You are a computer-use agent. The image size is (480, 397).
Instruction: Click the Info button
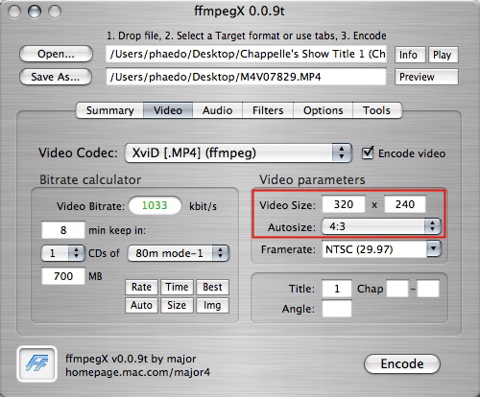tap(410, 55)
